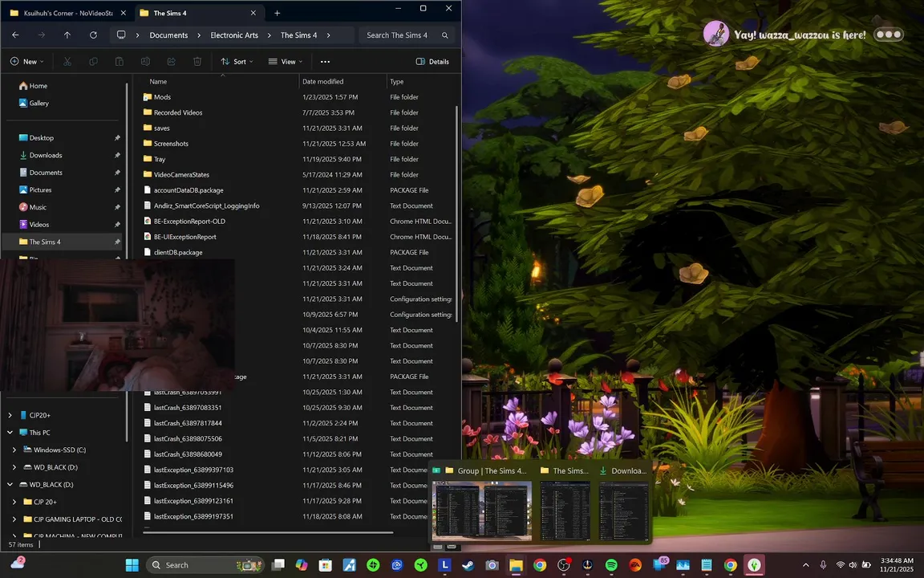The image size is (924, 578).
Task: Click the Group | The Sims 4 preview thumbnail
Action: click(481, 511)
